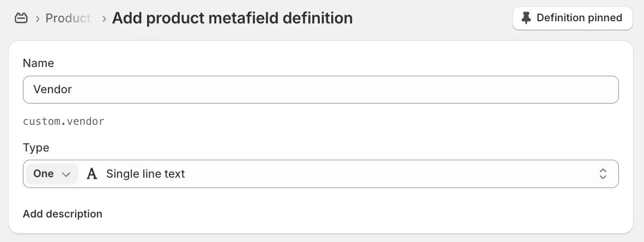Viewport: 644px width, 242px height.
Task: Click the chevron before the page title
Action: (104, 19)
